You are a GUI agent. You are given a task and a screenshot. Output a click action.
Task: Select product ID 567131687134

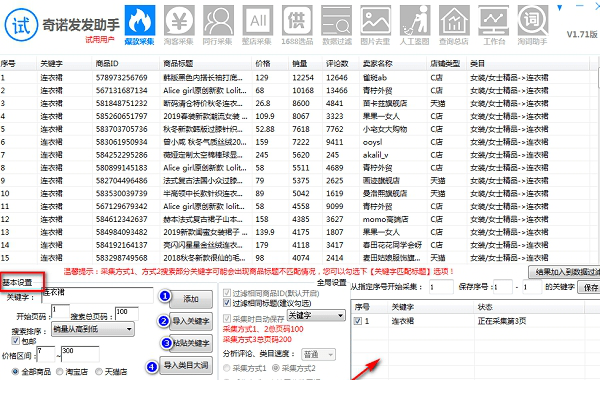point(122,91)
